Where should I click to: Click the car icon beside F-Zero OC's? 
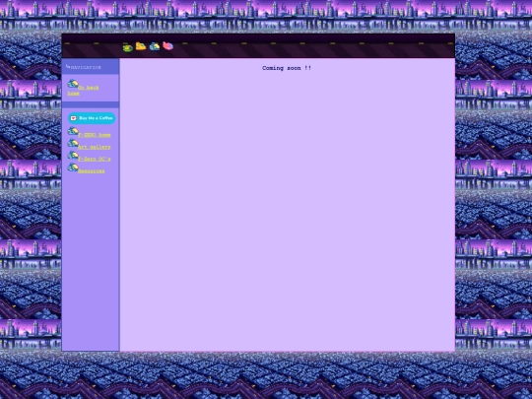tap(73, 155)
